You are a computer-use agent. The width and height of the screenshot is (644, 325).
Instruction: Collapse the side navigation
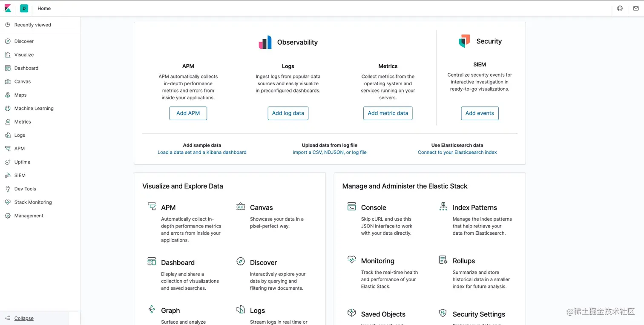pos(23,318)
